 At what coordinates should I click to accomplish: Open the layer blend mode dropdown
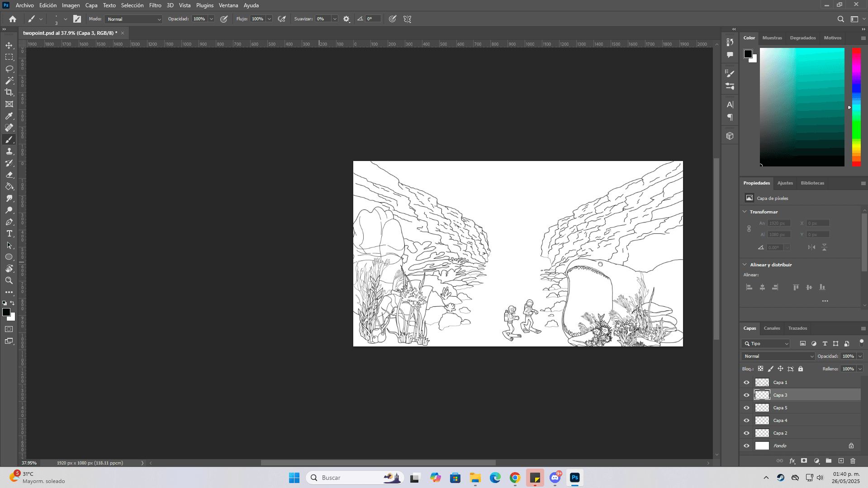point(777,356)
